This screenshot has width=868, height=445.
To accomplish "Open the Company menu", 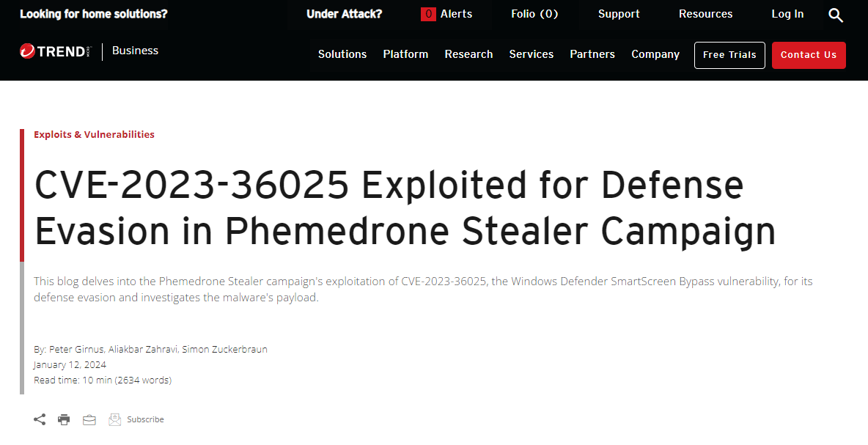I will [x=655, y=54].
